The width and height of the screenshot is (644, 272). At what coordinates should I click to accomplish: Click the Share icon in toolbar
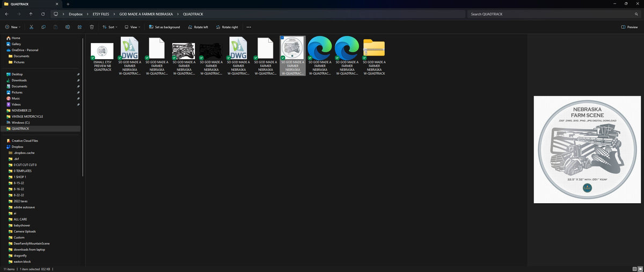[79, 27]
